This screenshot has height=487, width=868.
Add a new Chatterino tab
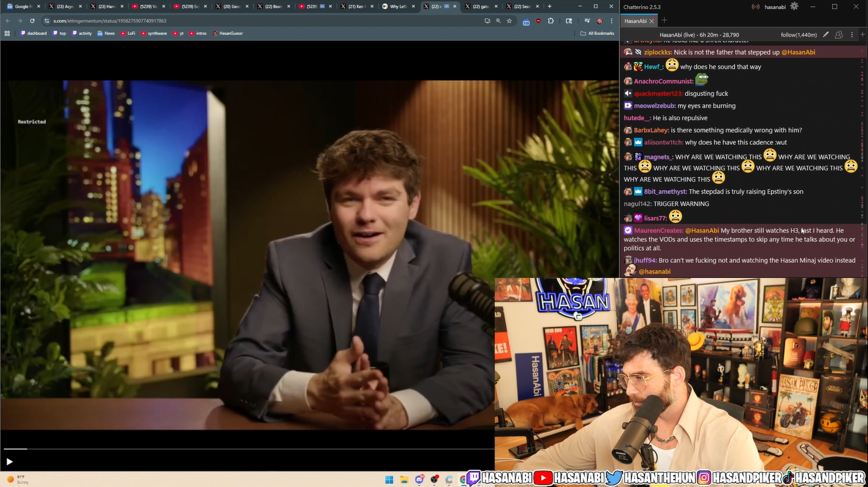pyautogui.click(x=665, y=20)
